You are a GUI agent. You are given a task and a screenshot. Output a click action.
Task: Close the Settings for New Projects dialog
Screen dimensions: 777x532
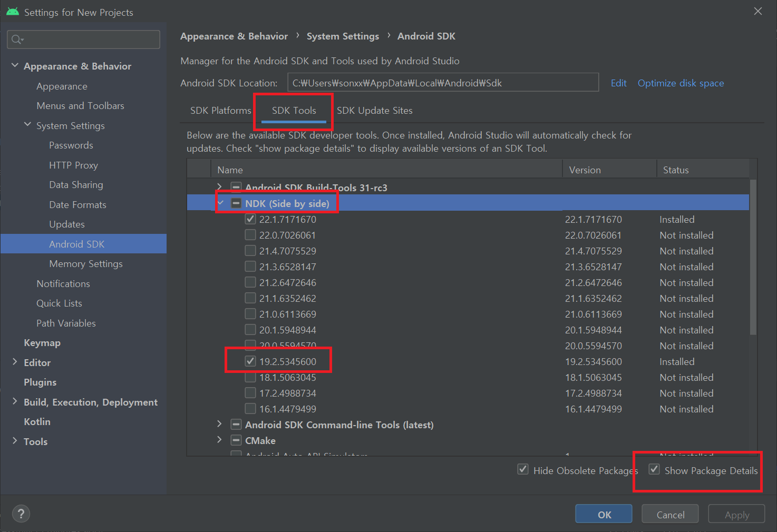pyautogui.click(x=758, y=11)
